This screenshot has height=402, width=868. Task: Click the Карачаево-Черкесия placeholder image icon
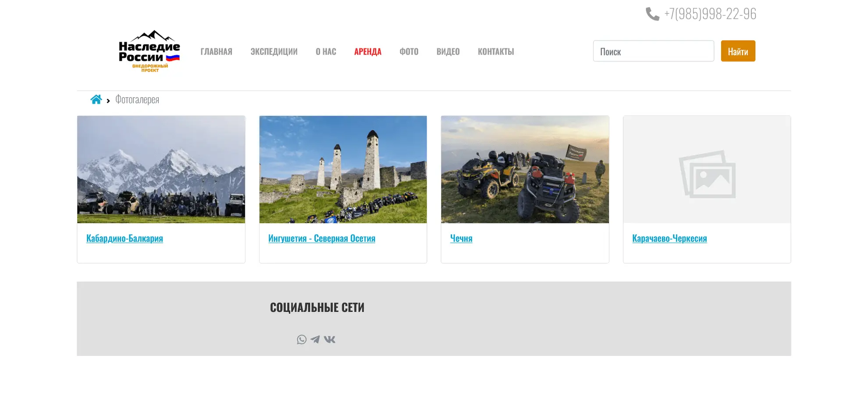point(707,174)
